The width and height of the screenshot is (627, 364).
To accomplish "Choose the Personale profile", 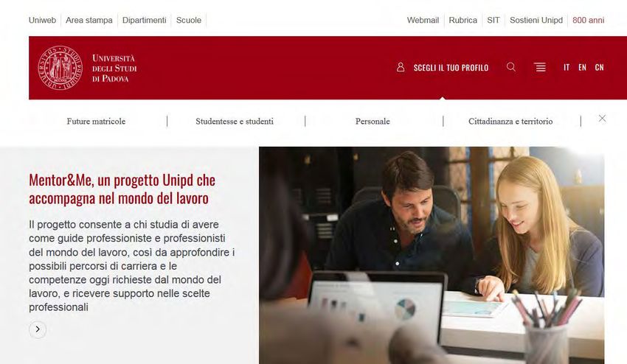I will pos(373,121).
